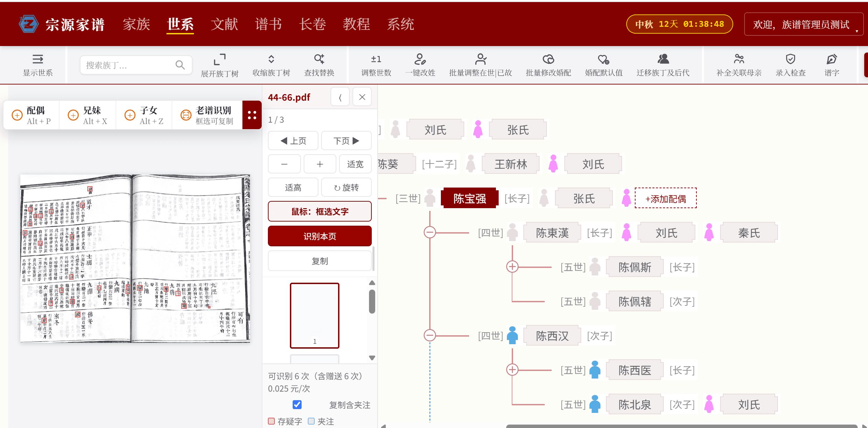Click the +添加配偶 button
The width and height of the screenshot is (868, 428).
point(666,198)
